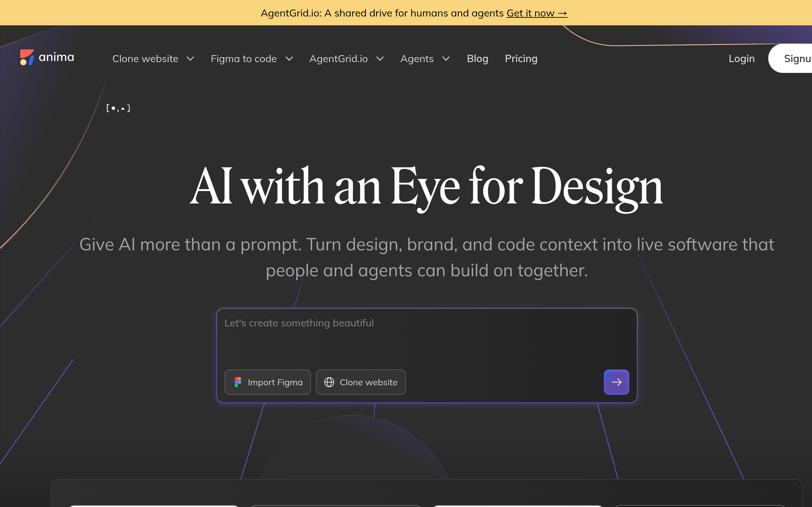Click the globe icon beside Clone website

(x=329, y=382)
